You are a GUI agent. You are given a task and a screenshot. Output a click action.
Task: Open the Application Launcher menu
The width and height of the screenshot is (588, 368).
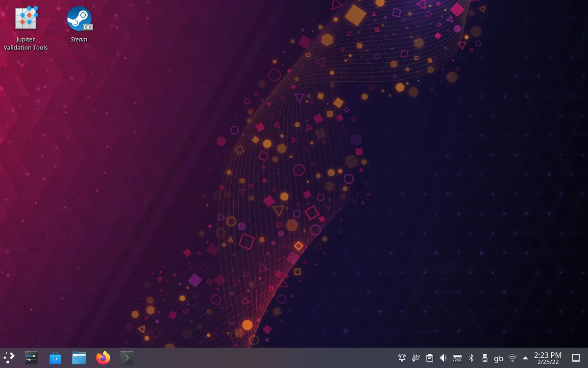point(9,358)
